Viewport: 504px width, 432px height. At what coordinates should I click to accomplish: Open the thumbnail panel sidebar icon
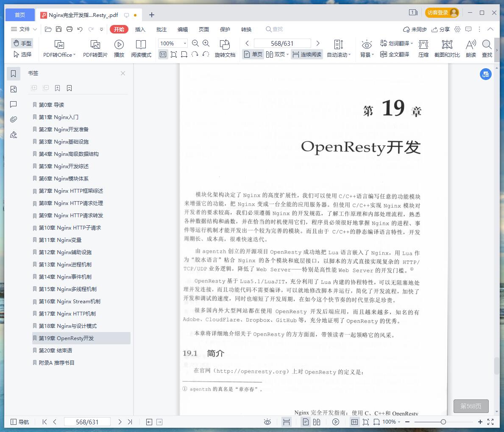(14, 89)
